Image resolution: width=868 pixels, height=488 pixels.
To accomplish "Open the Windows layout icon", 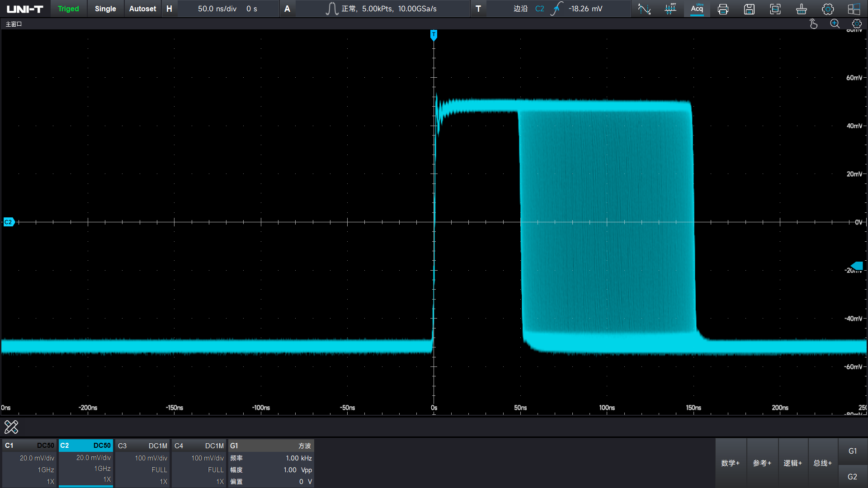I will pyautogui.click(x=854, y=9).
